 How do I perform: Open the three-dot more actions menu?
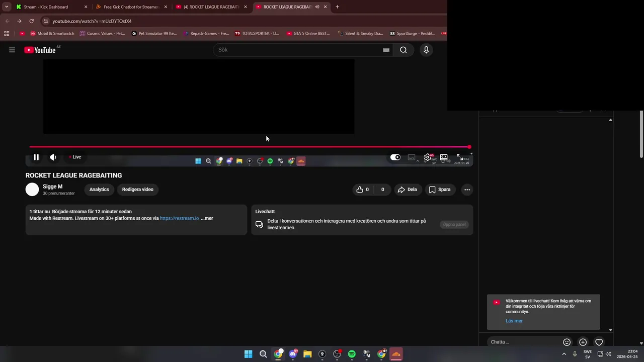pos(467,190)
